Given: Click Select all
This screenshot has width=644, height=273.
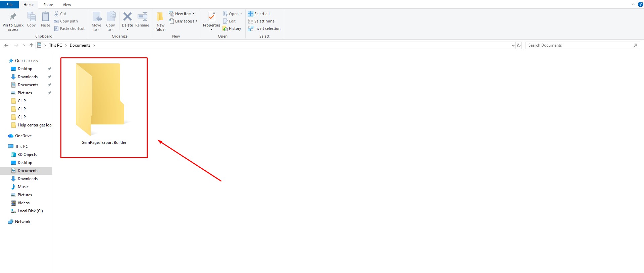Looking at the screenshot, I should 259,14.
